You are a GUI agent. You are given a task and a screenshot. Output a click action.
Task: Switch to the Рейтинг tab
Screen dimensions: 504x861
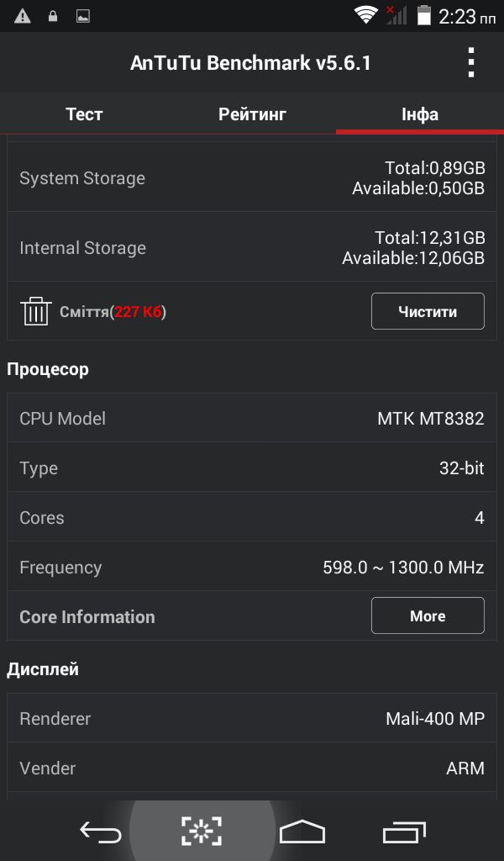point(252,114)
